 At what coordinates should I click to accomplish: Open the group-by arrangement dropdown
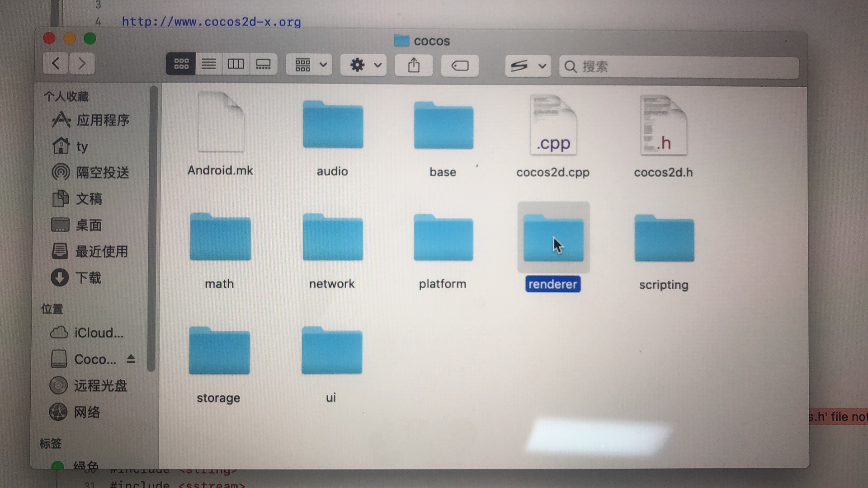(310, 65)
